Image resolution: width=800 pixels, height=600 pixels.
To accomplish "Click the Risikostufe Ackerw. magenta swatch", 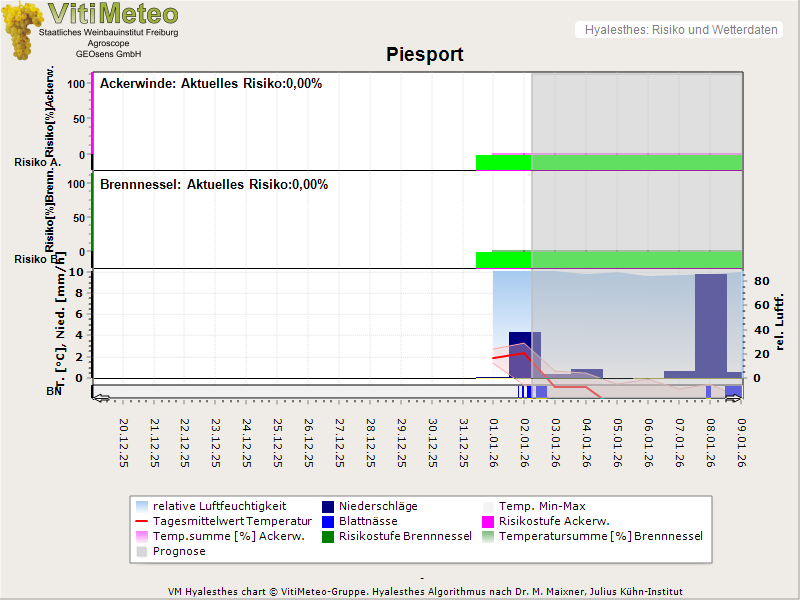I will (489, 521).
